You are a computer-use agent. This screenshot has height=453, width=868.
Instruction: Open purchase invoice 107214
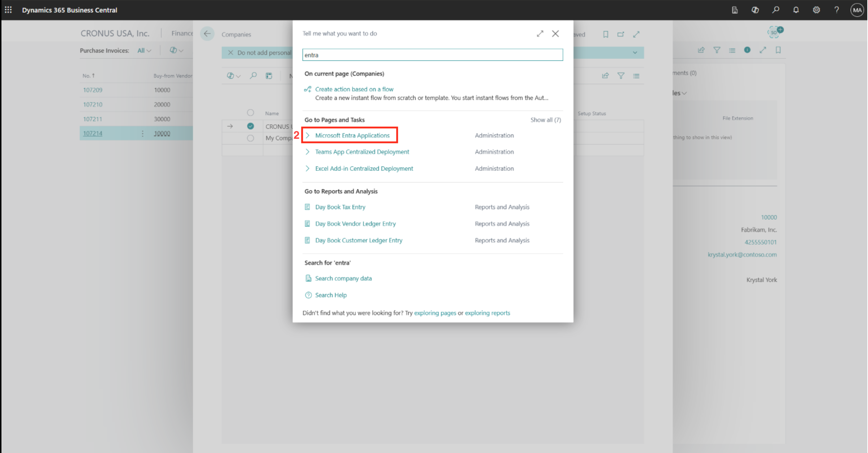93,133
